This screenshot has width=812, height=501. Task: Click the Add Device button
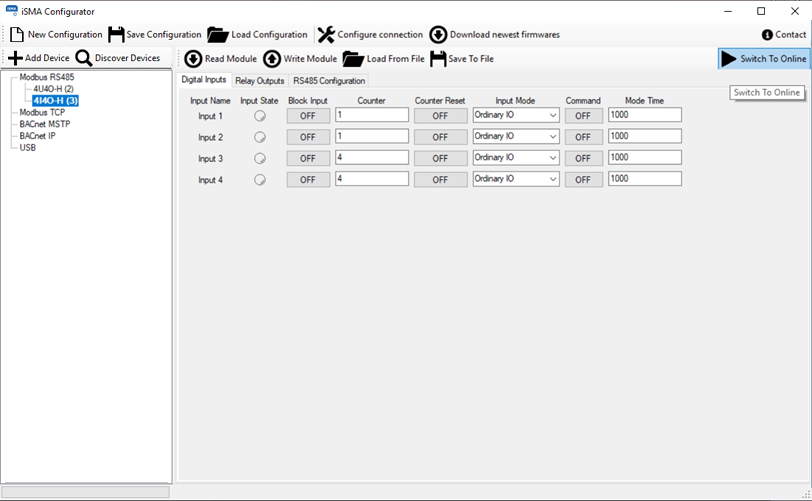coord(39,59)
